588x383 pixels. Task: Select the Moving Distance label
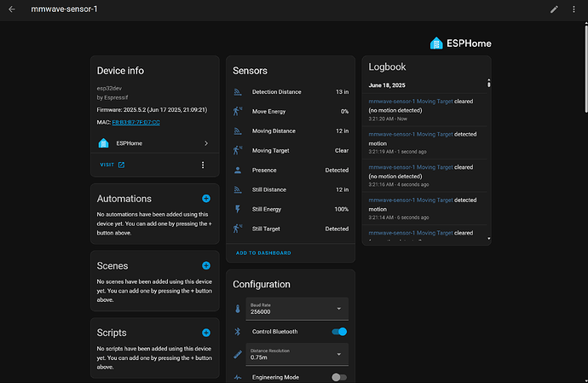tap(274, 131)
